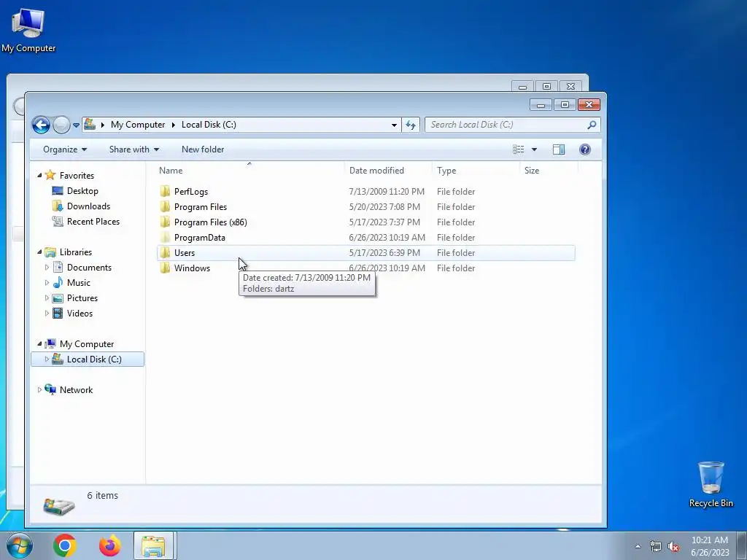Click the Windows Explorer taskbar button
747x560 pixels.
[155, 545]
